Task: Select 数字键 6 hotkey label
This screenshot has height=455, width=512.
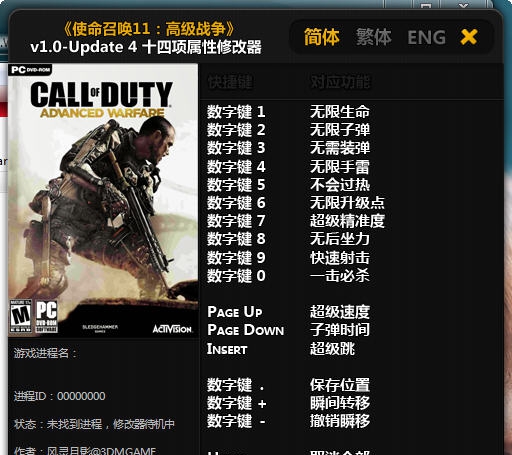Action: pyautogui.click(x=236, y=203)
